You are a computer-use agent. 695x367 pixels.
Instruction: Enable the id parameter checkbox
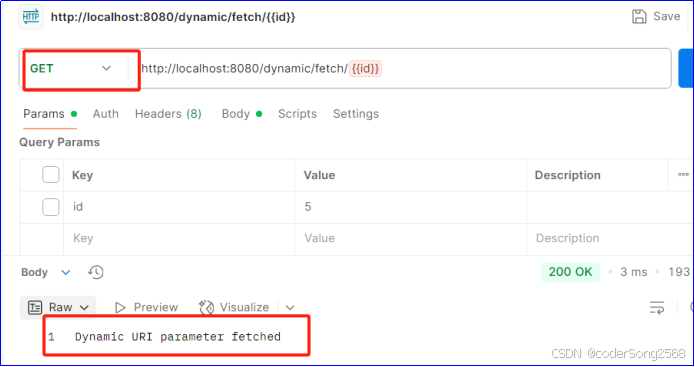[x=51, y=207]
